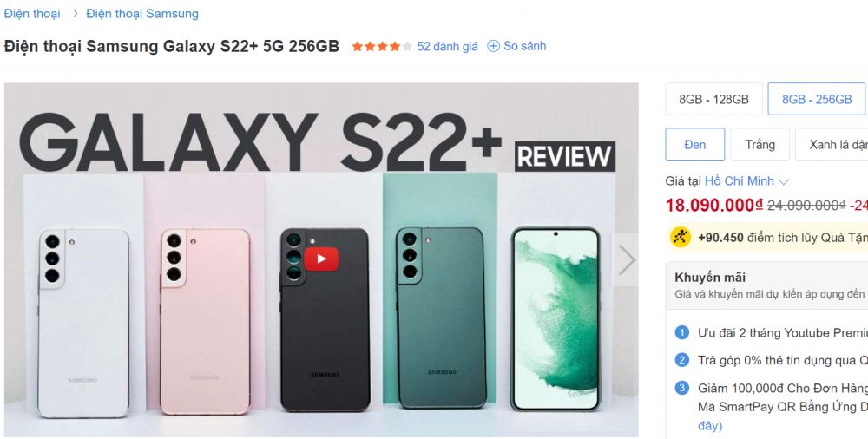Select the 8GB - 128GB storage option

pos(714,99)
